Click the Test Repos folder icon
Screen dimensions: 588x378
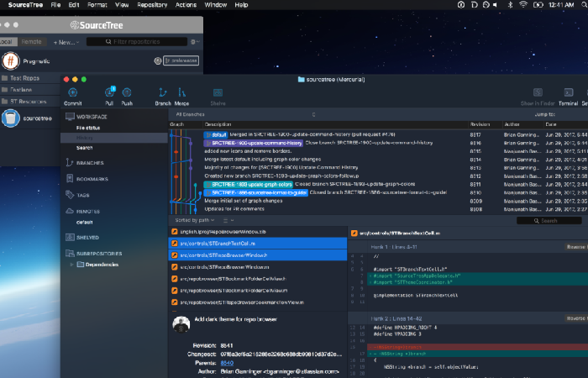tap(4, 78)
